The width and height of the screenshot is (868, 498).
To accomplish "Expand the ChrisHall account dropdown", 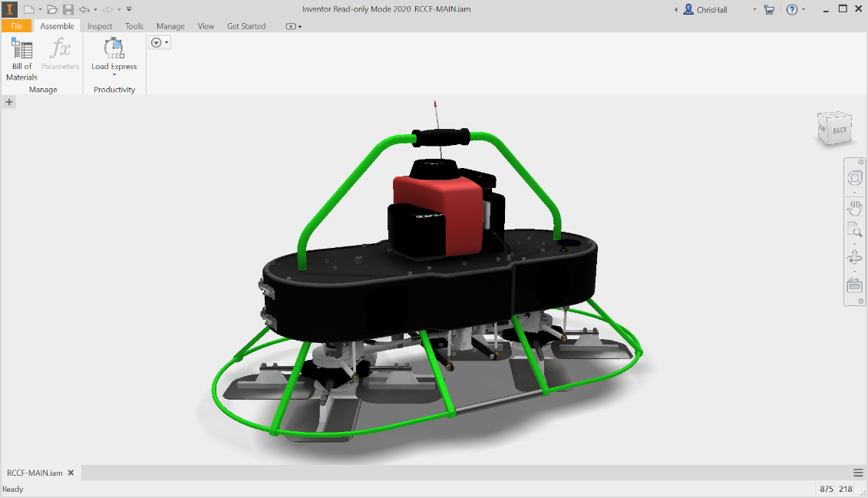I will (x=754, y=9).
